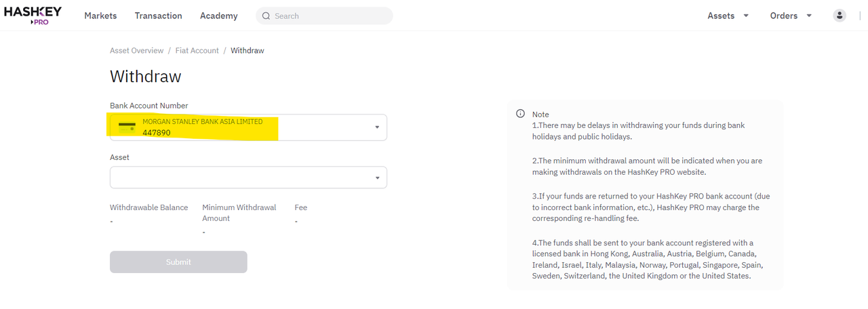Click the Withdraw breadcrumb item

[248, 51]
